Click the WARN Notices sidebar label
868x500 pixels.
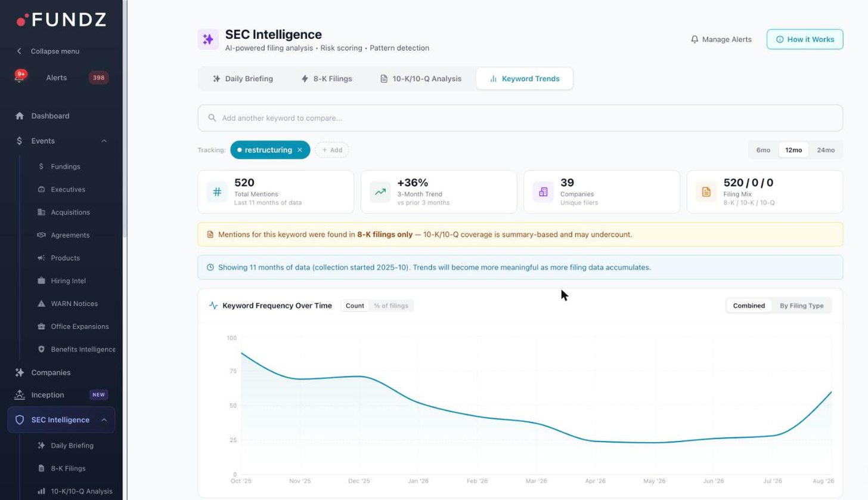pyautogui.click(x=75, y=304)
